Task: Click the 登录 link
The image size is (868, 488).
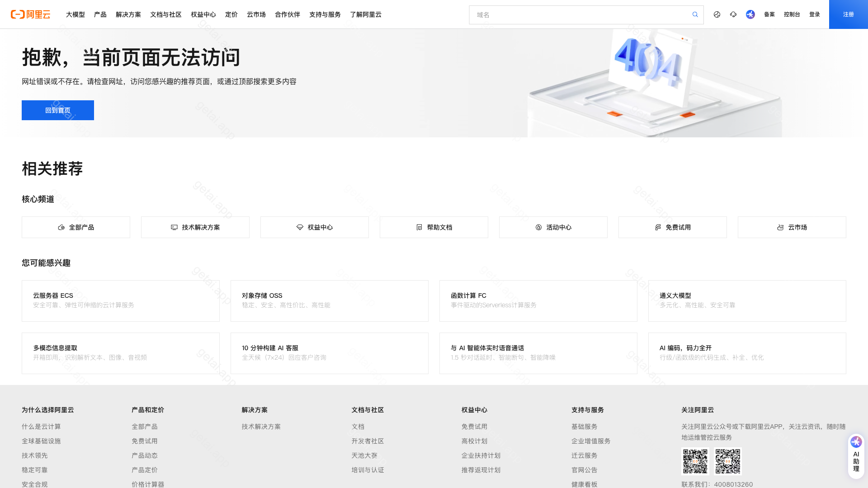Action: click(x=815, y=14)
